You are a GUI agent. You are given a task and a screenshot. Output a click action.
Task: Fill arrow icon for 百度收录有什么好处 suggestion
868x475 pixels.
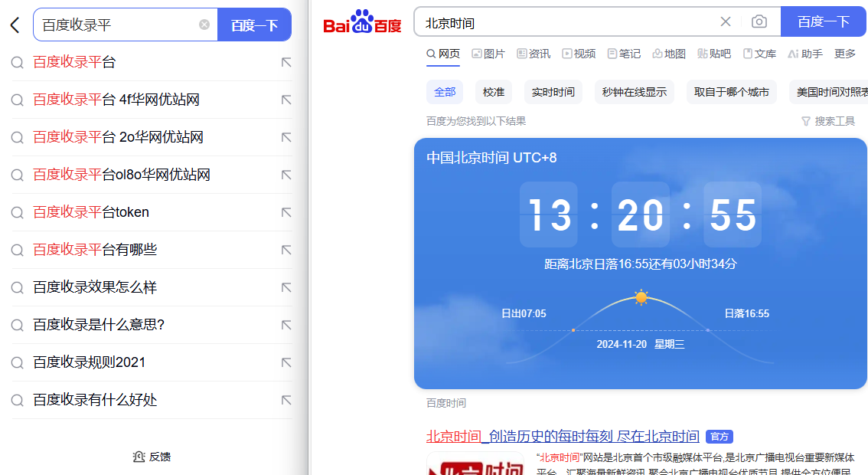tap(286, 400)
